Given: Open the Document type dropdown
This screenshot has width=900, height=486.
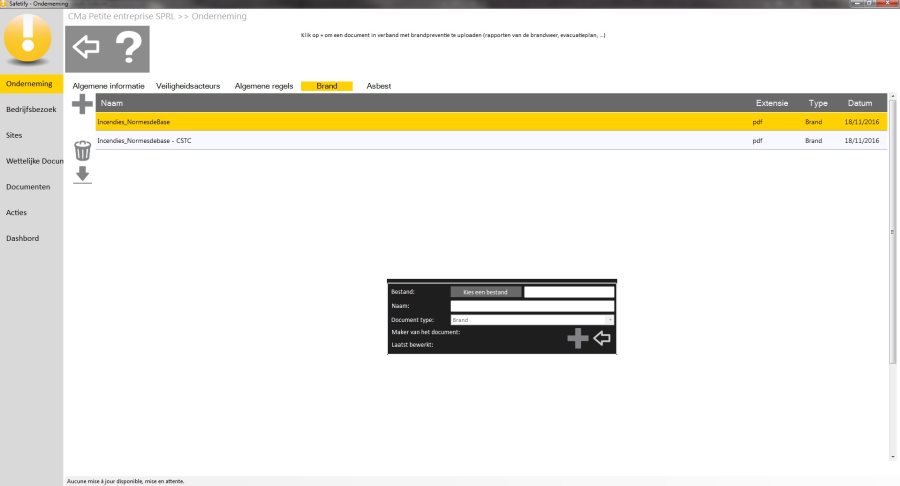Looking at the screenshot, I should 532,320.
